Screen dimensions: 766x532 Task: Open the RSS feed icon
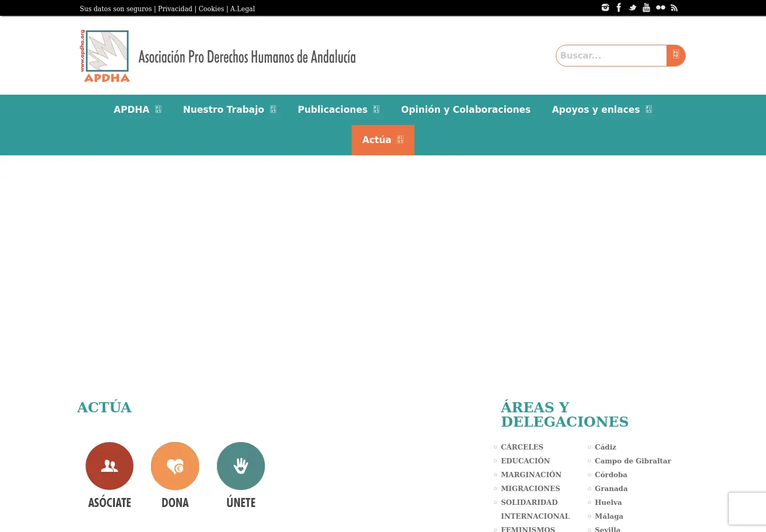tap(674, 7)
